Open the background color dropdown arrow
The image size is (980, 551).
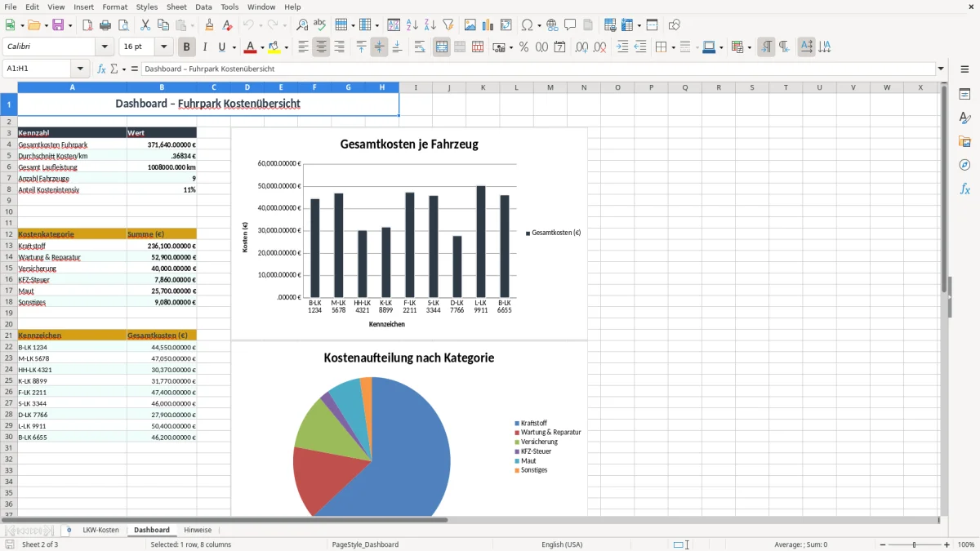pyautogui.click(x=287, y=47)
